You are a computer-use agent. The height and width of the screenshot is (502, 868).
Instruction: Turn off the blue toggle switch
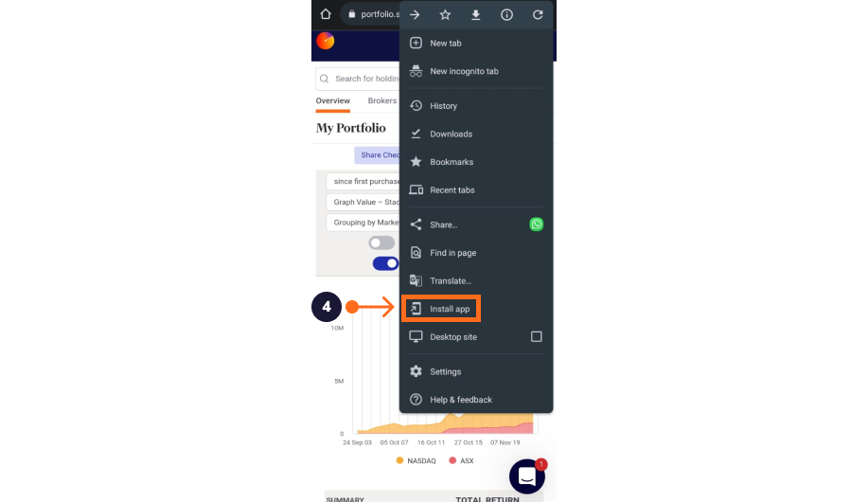point(386,263)
